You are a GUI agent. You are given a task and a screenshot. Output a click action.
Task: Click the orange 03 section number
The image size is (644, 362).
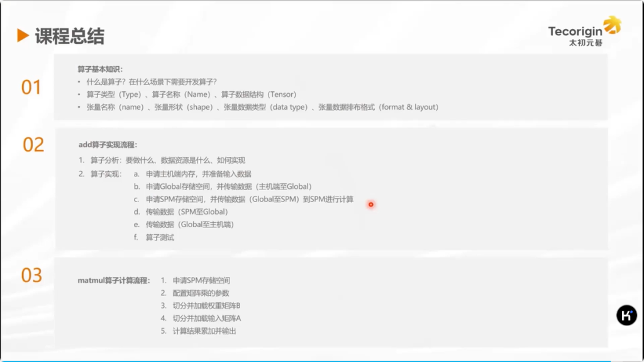[31, 275]
